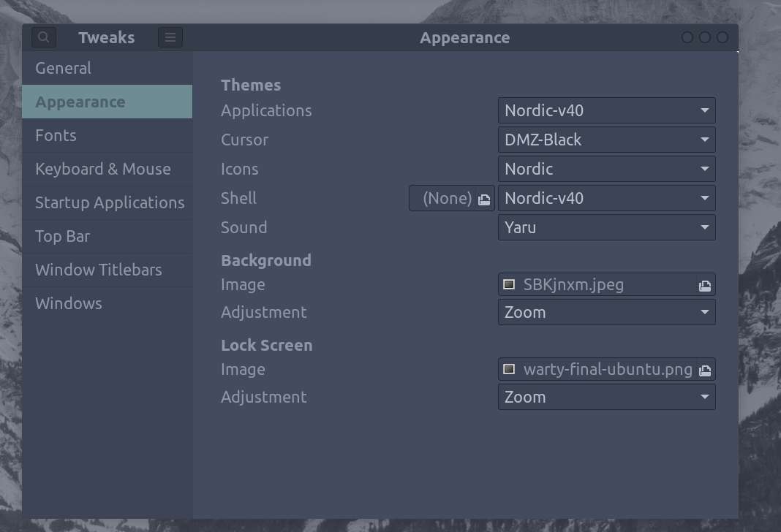The height and width of the screenshot is (532, 781).
Task: Open the Cursor theme dropdown showing DMZ-Black
Action: 606,140
